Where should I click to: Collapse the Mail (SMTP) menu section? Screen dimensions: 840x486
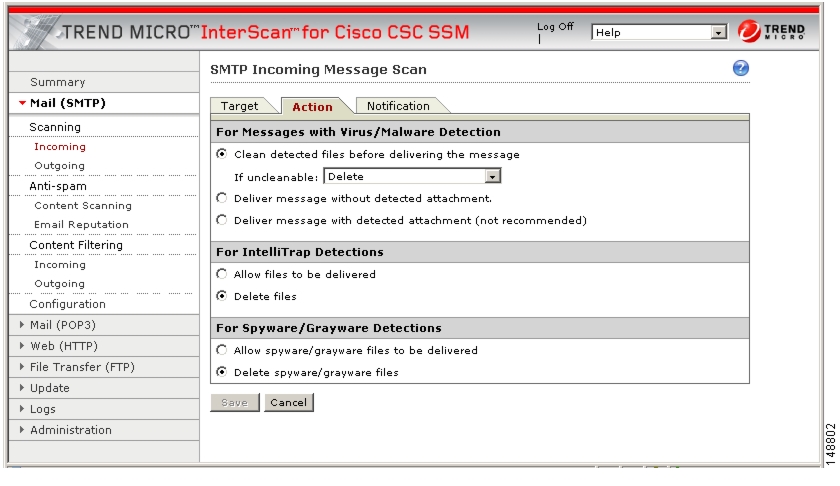[x=68, y=103]
